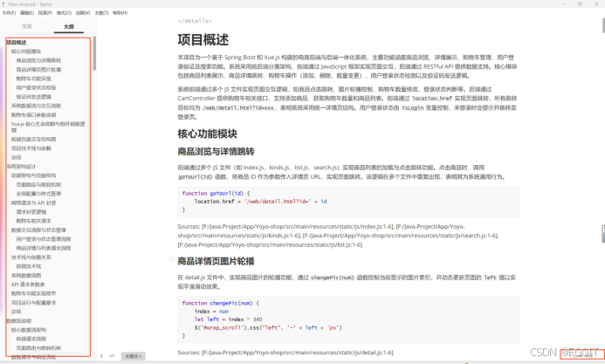Click inline code /web/detail.html?id=xxx
This screenshot has width=605, height=364.
237,108
